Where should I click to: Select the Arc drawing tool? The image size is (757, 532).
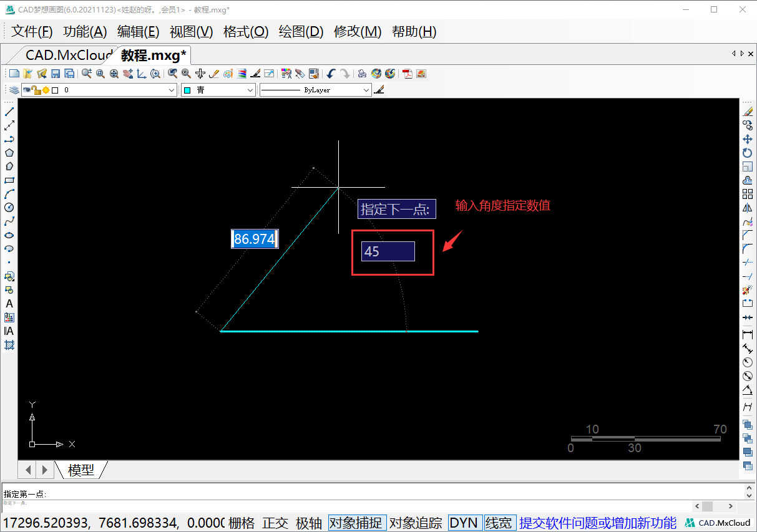coord(9,194)
